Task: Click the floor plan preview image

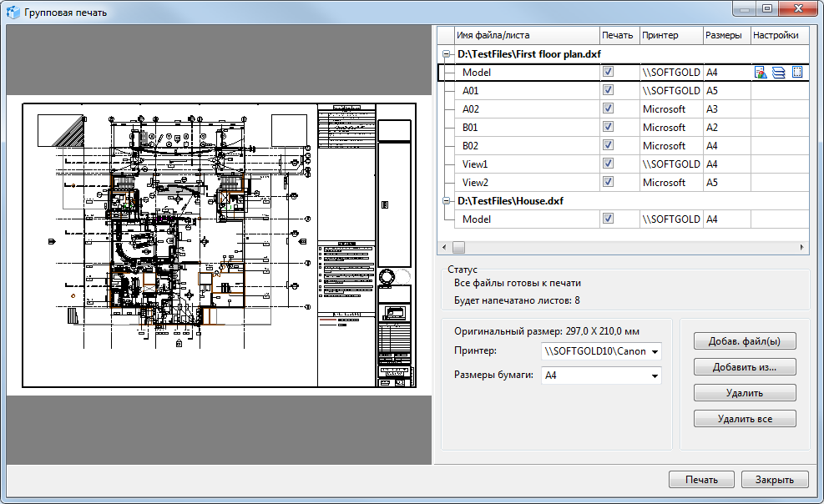Action: click(x=219, y=245)
